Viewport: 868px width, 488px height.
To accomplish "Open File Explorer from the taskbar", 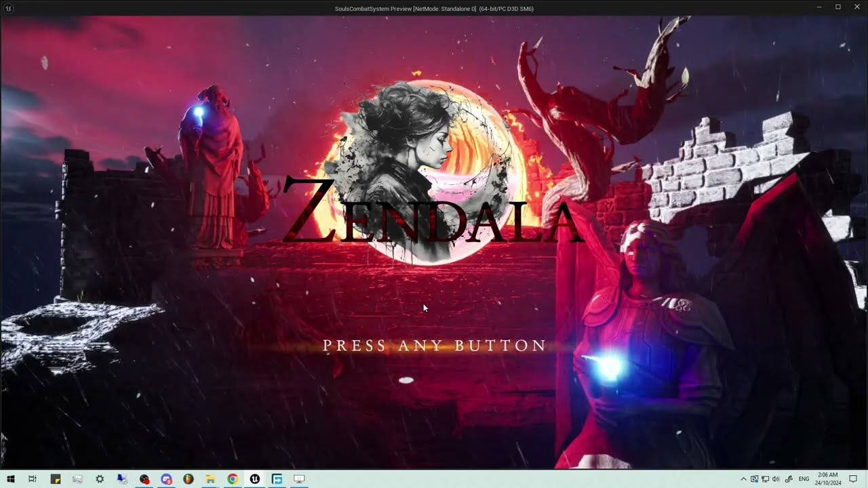I will click(x=210, y=479).
